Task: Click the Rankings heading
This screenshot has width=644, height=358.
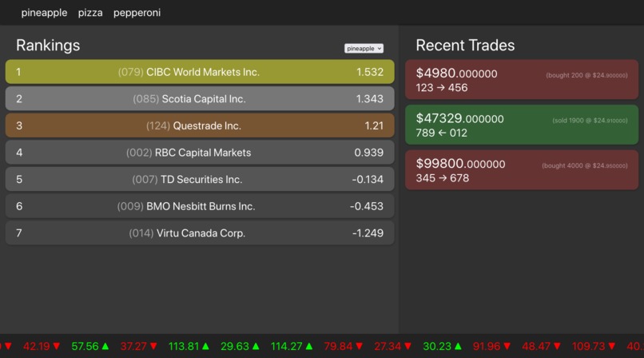Action: 48,46
